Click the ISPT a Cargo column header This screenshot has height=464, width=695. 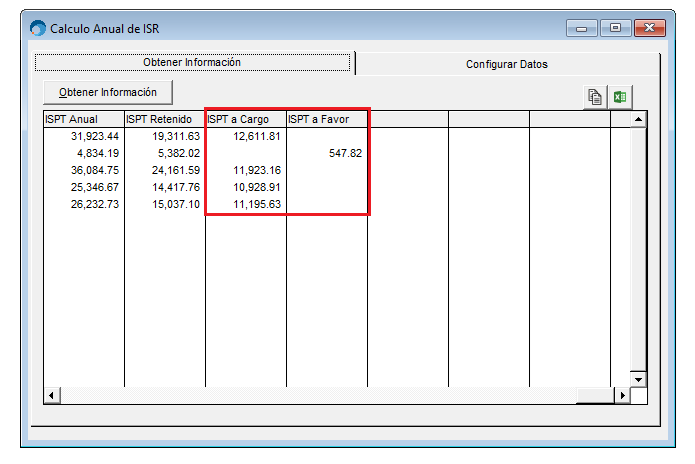(x=245, y=119)
